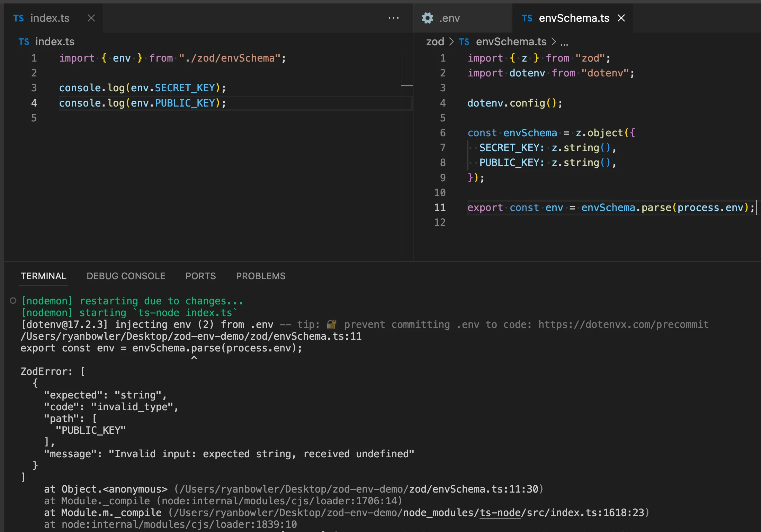Close the envSchema.ts editor tab
Screen dimensions: 761x532
pyautogui.click(x=621, y=18)
